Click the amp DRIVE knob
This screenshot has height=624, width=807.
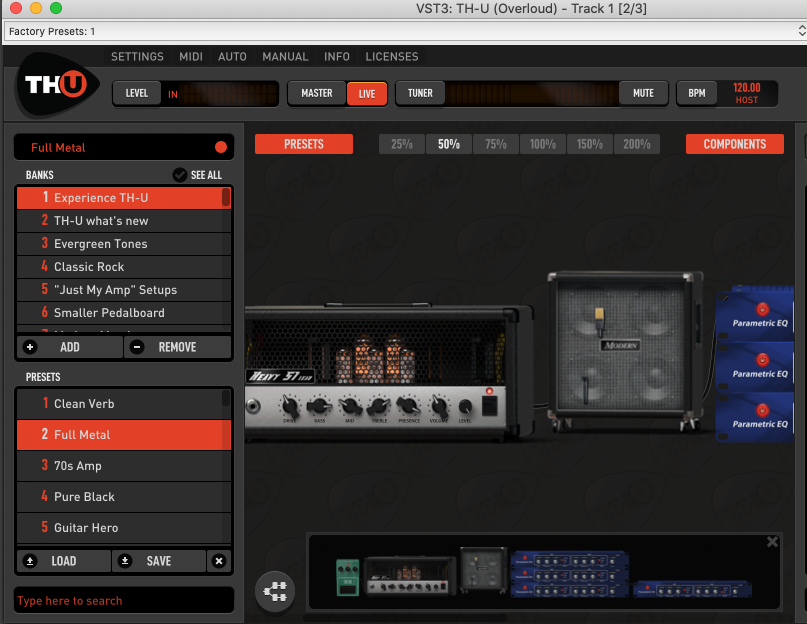pyautogui.click(x=290, y=407)
